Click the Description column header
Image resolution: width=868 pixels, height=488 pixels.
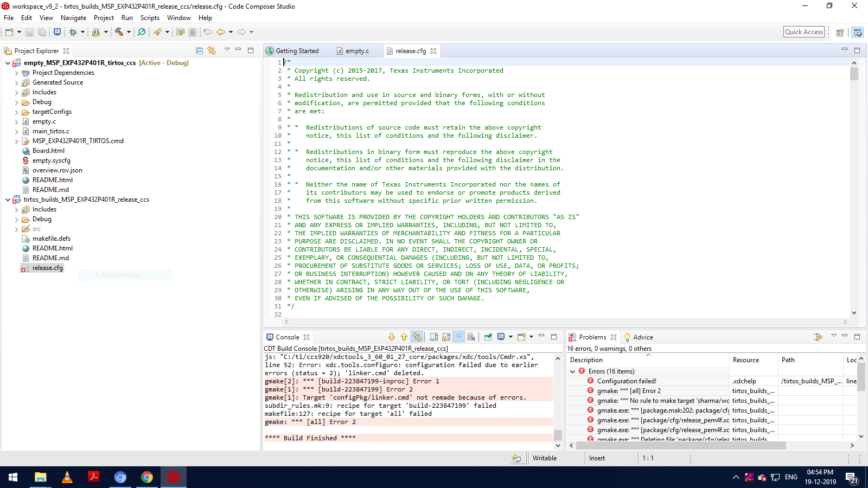coord(648,360)
